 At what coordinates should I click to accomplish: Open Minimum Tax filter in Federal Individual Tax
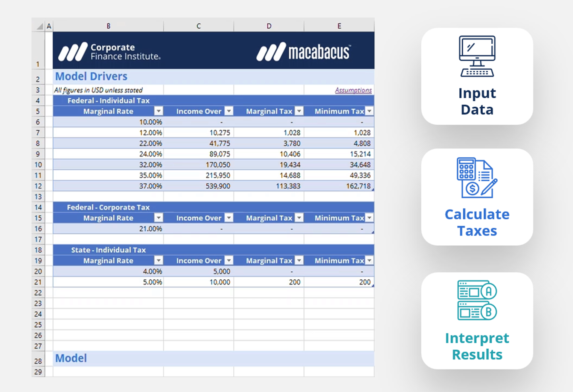tap(370, 111)
